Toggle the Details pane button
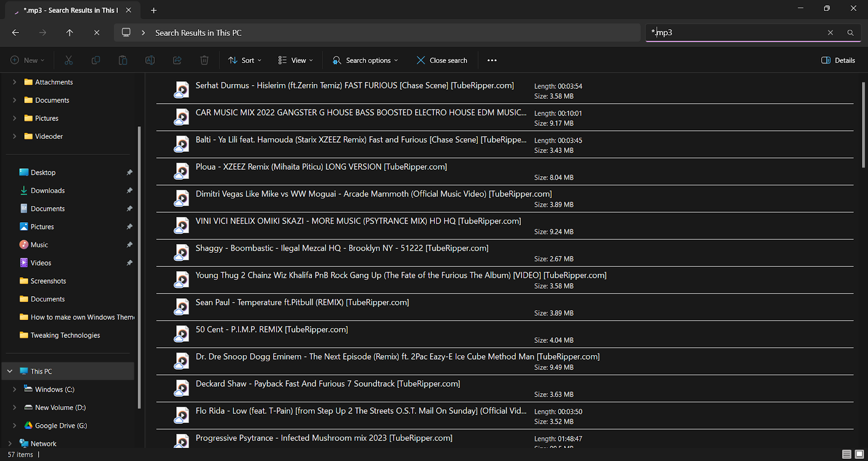 (838, 60)
